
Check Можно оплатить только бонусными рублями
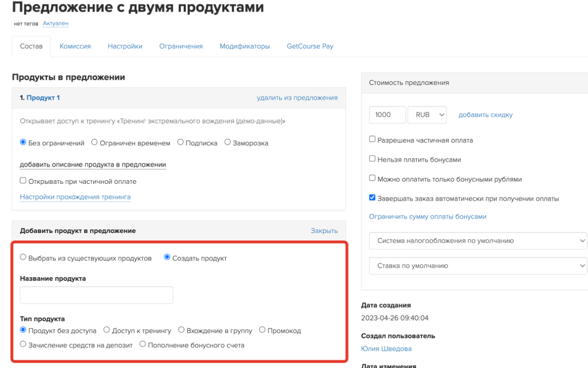[372, 178]
